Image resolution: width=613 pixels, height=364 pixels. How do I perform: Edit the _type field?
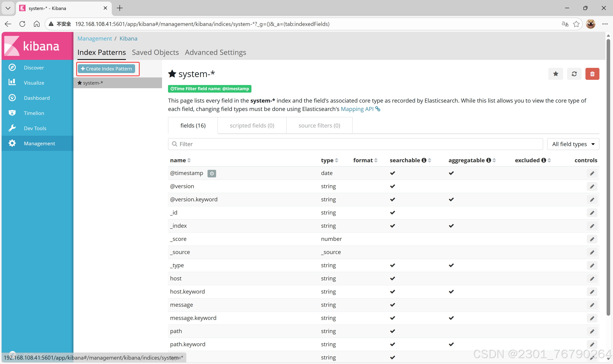(592, 266)
